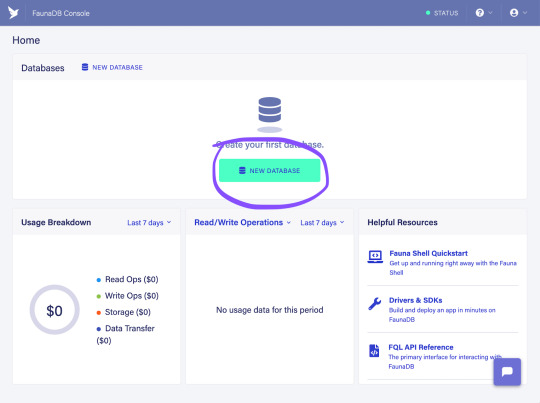Viewport: 540px width, 403px height.
Task: Open Read/Write Operations Last 7 days dropdown
Action: click(x=322, y=223)
